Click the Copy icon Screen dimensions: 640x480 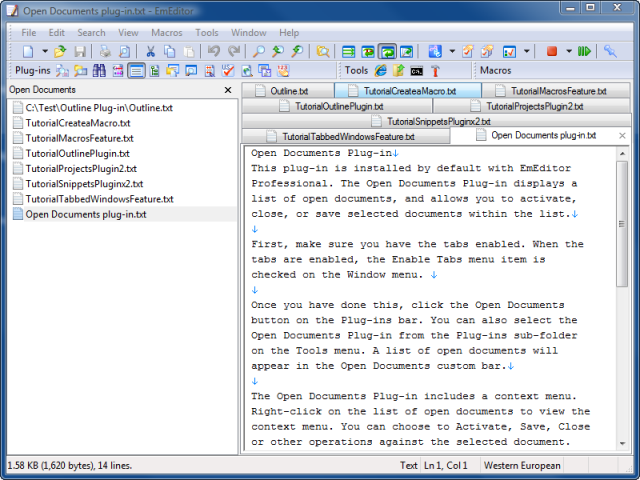pyautogui.click(x=169, y=51)
